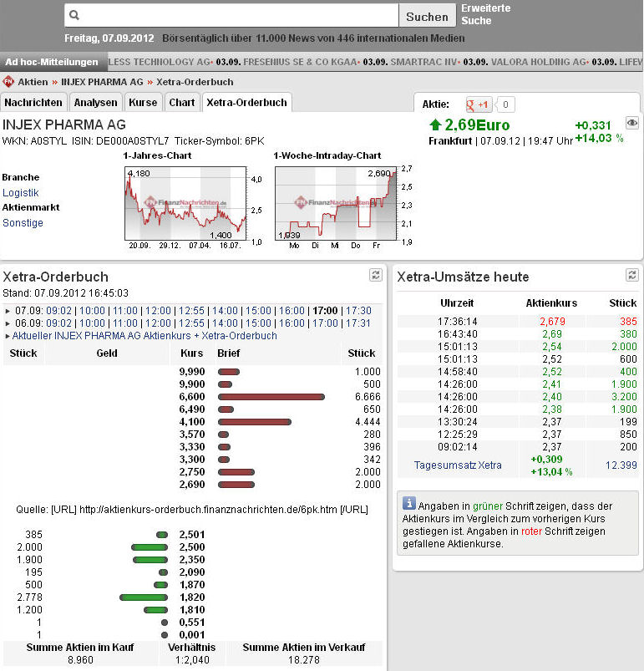Open the 1-Jahres-Chart thumbnail
This screenshot has height=671, width=644.
[x=185, y=203]
